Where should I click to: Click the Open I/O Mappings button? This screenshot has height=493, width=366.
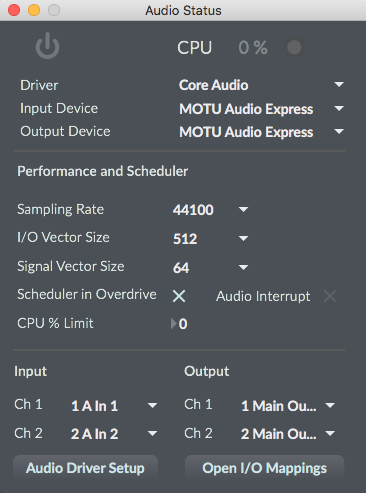(x=264, y=468)
